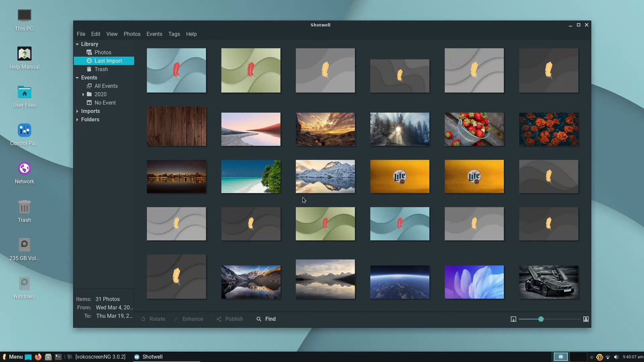Adjust the thumbnail size slider handle
644x362 pixels.
541,319
